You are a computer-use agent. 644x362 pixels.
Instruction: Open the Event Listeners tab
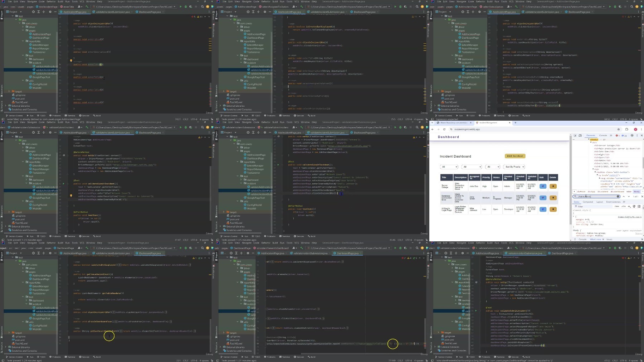click(x=613, y=202)
